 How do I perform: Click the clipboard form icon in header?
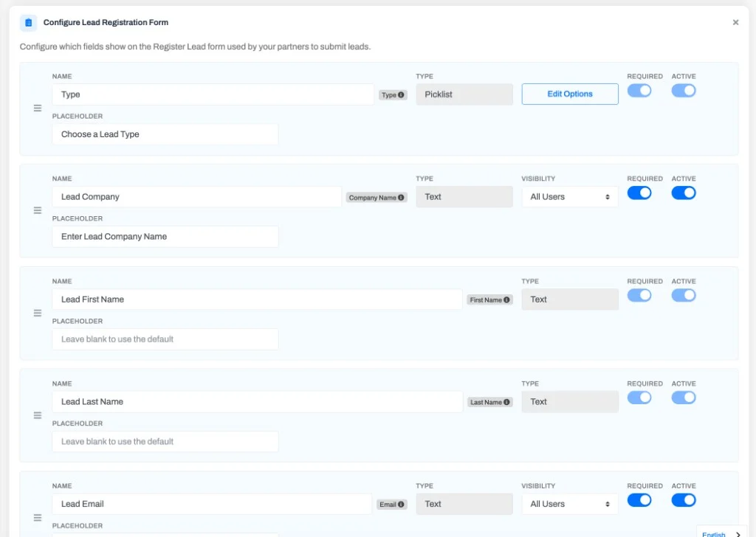[x=29, y=23]
